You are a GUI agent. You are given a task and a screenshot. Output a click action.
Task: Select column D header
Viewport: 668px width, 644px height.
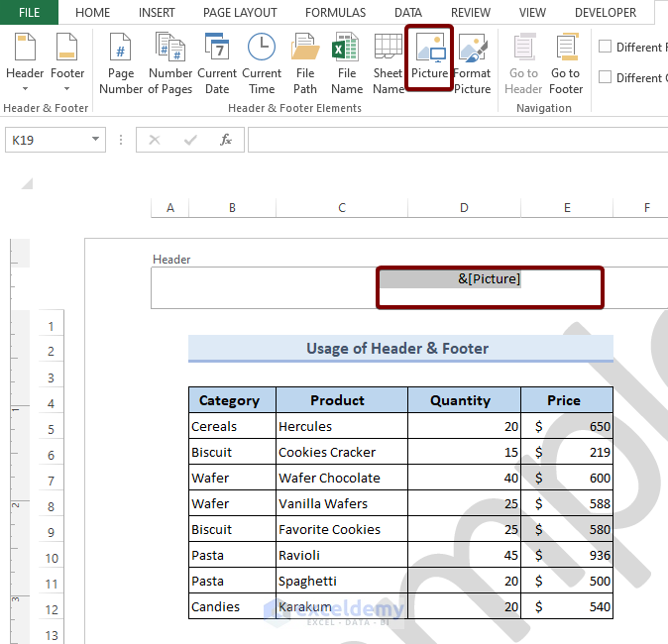[464, 208]
